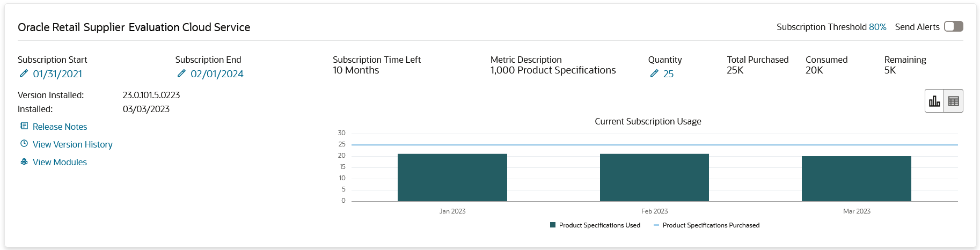Switch to table view of usage

954,101
